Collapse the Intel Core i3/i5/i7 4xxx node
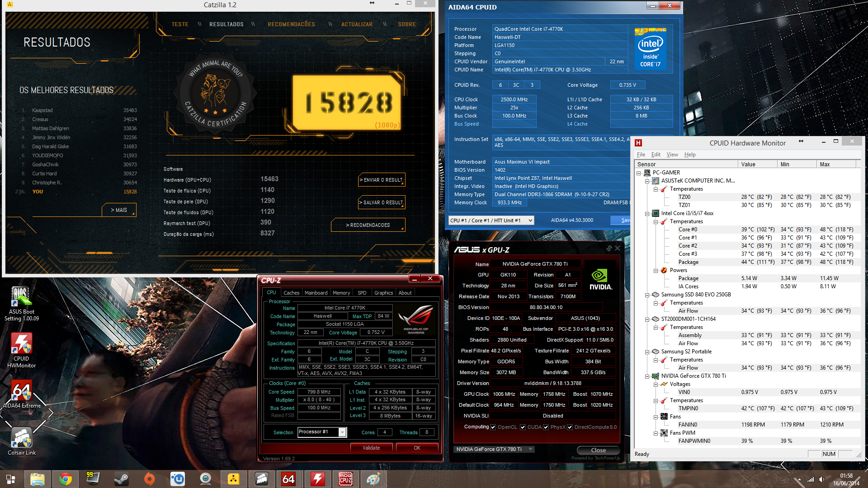 click(x=647, y=214)
